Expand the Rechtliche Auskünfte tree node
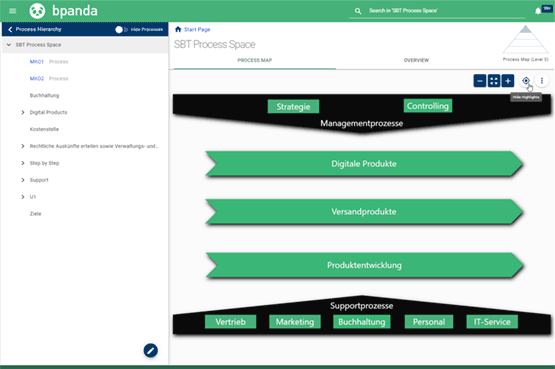 23,146
